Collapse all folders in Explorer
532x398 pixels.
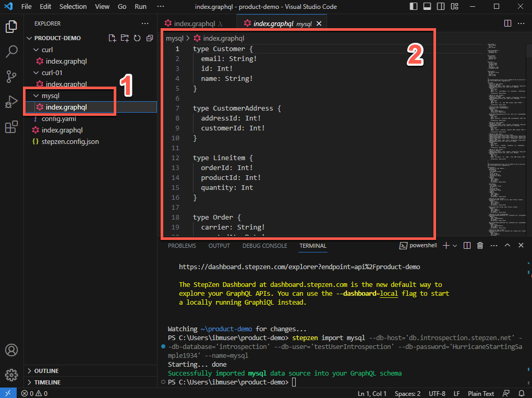[x=150, y=38]
